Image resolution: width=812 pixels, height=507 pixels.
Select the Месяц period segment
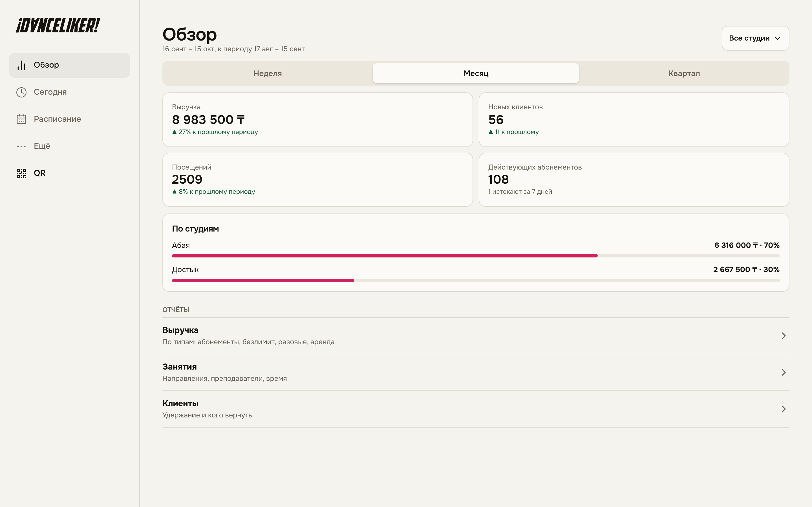click(x=475, y=73)
